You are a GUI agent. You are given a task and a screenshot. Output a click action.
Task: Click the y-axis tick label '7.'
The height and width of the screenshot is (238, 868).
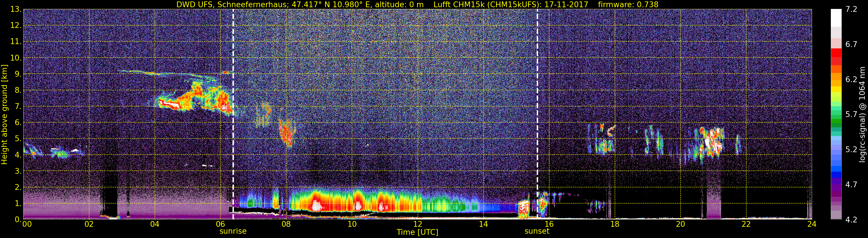pos(18,107)
